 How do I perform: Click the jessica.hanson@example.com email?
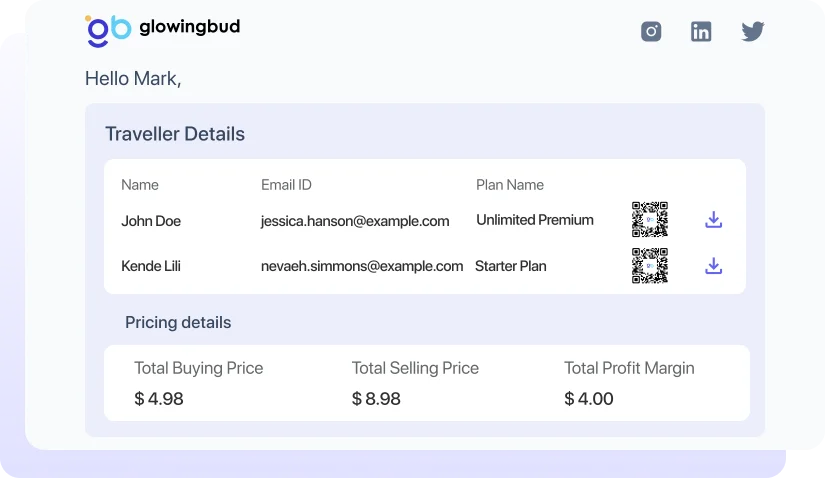[355, 221]
